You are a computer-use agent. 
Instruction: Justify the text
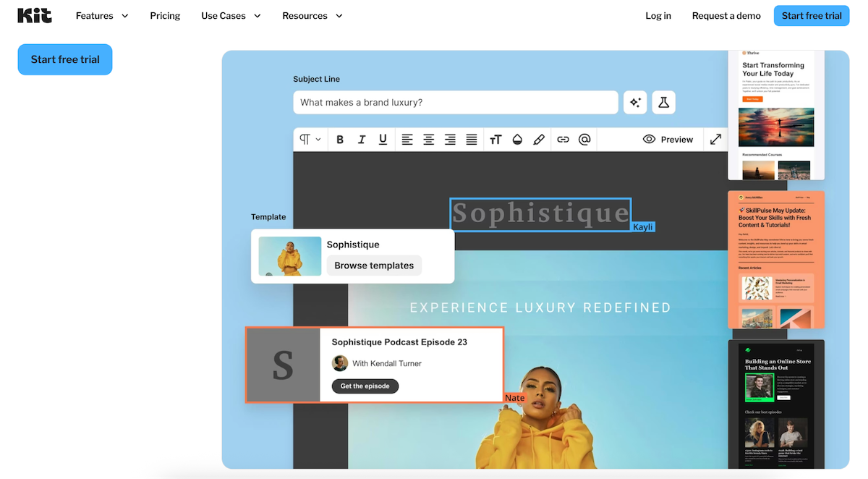472,140
